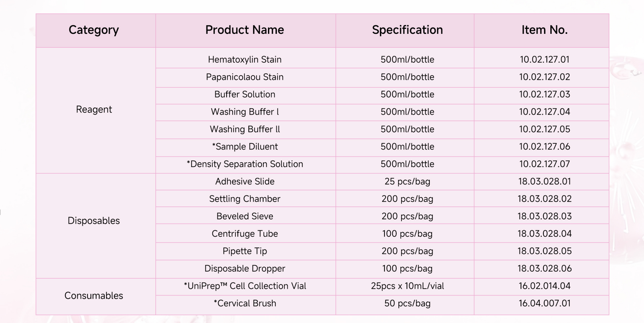Select the Reagent category cell
644x323 pixels.
coord(94,109)
